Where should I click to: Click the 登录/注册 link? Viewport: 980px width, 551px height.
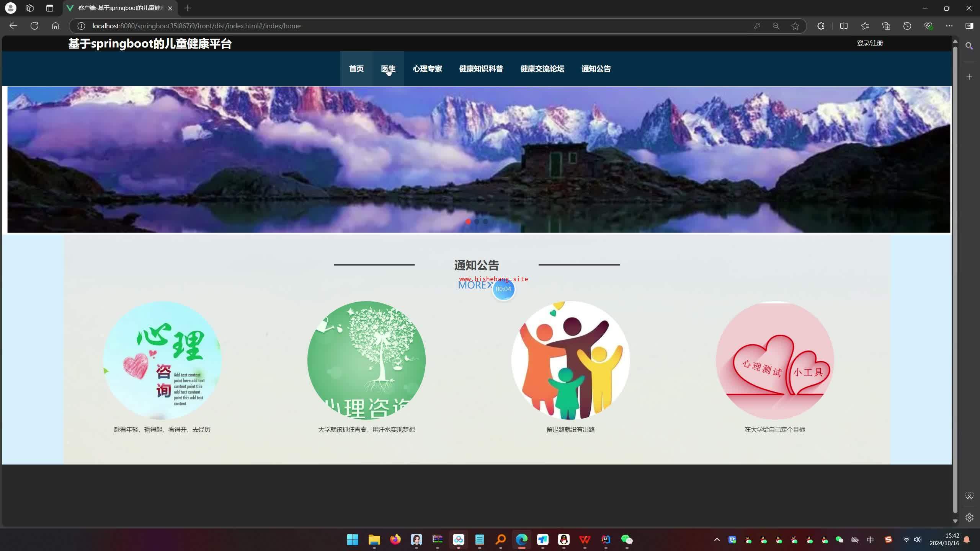[869, 43]
